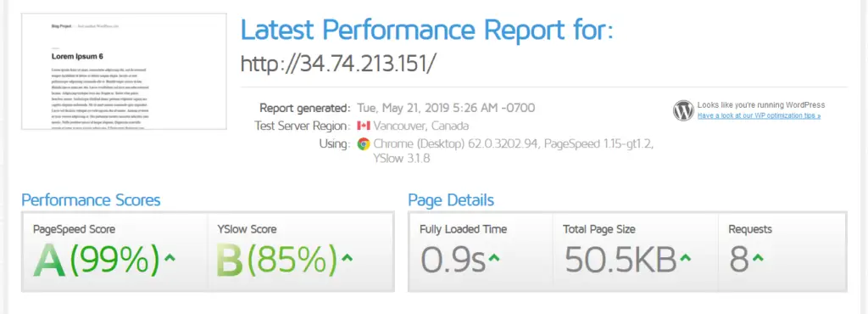Click the tested URL http://34.74.213.151/

point(338,63)
